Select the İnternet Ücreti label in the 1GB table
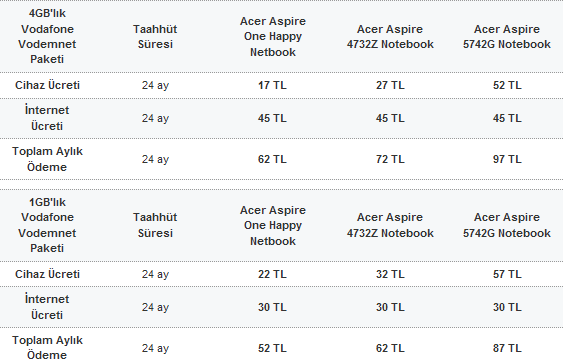Screen dimensions: 563x360 [x=47, y=307]
